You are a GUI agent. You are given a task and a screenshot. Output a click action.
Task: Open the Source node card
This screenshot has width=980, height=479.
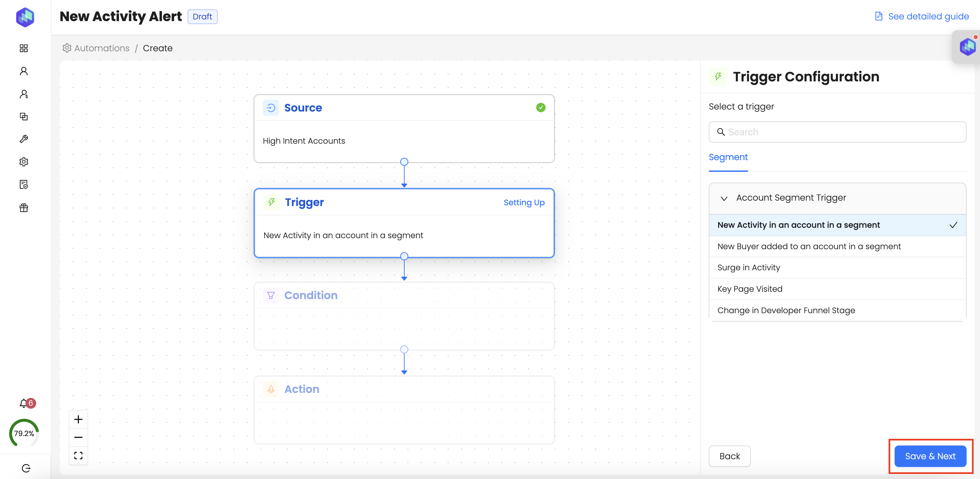click(404, 129)
